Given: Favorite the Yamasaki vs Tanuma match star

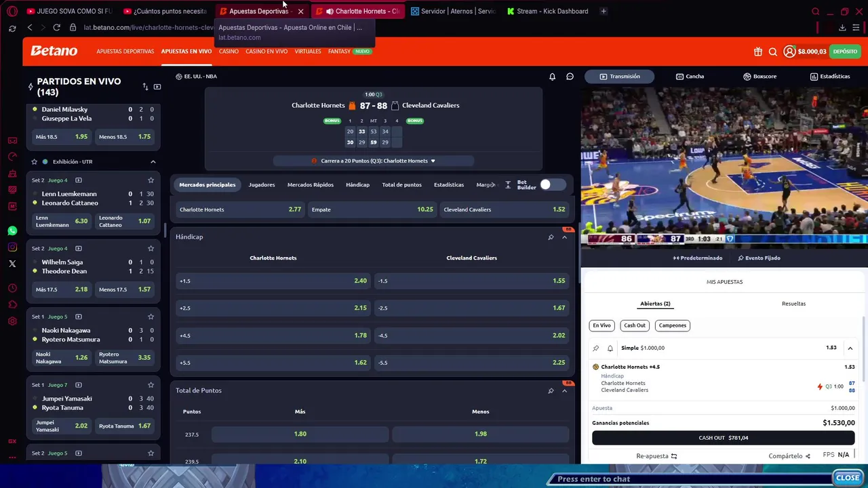Looking at the screenshot, I should pos(151,385).
